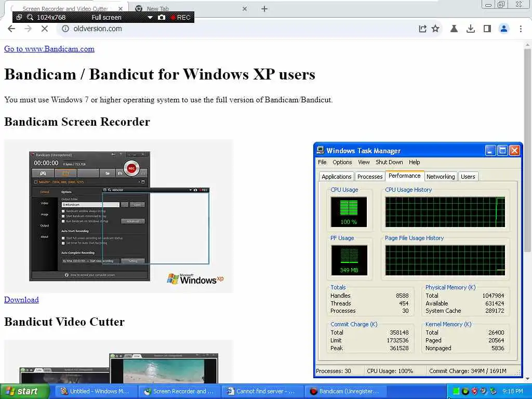Click the Bandicut Video Cutter preview image

tap(119, 362)
